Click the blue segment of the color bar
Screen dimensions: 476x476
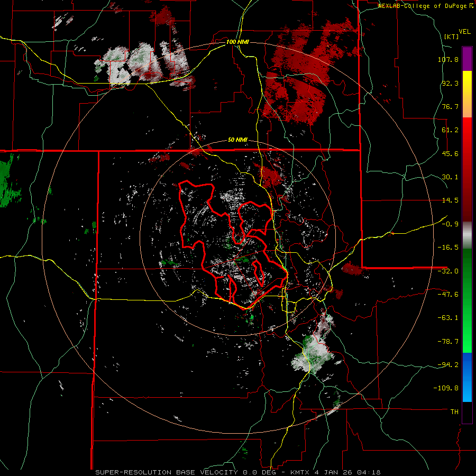(467, 377)
